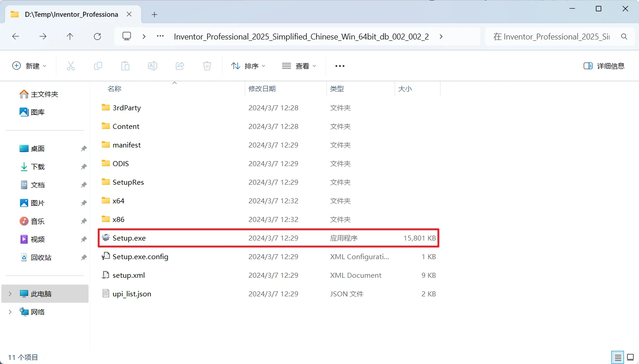The height and width of the screenshot is (364, 639).
Task: Refresh the current folder view
Action: click(97, 36)
